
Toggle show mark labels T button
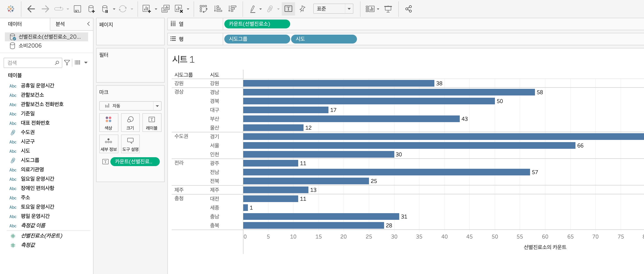tap(288, 9)
